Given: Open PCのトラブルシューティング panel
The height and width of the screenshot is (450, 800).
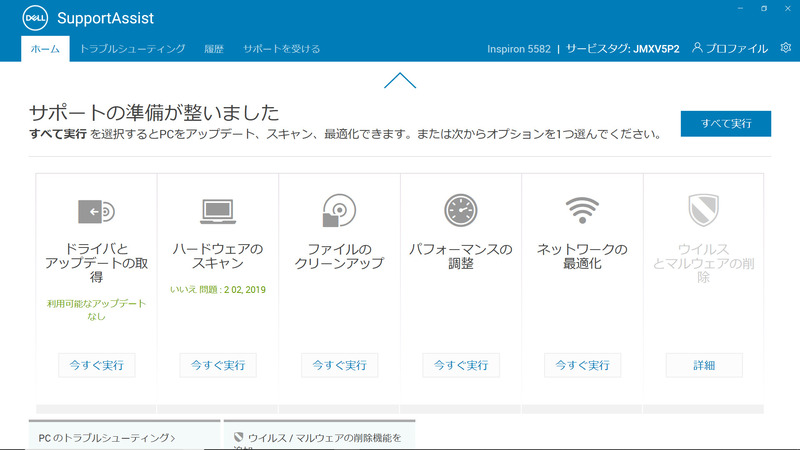Looking at the screenshot, I should tap(124, 435).
